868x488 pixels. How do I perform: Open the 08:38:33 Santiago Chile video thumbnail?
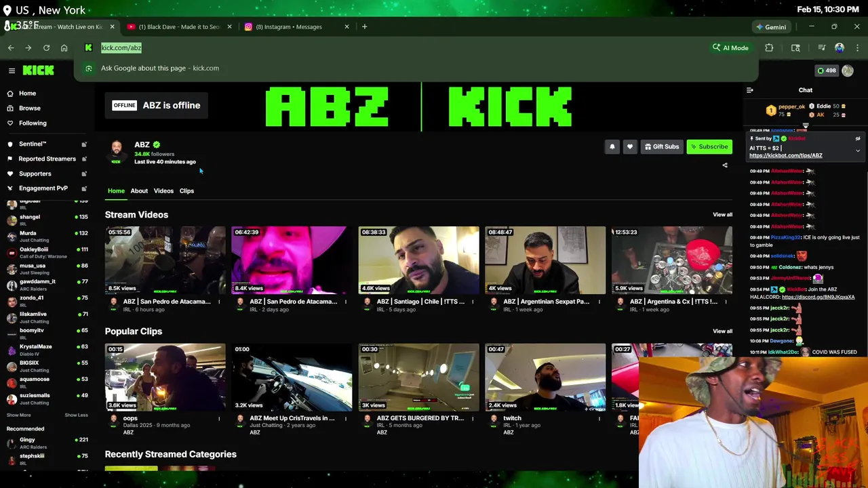tap(418, 260)
